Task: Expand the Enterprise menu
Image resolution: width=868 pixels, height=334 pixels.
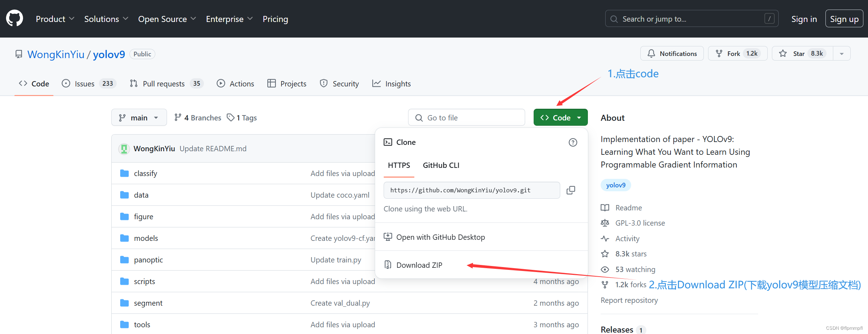Action: (x=229, y=19)
